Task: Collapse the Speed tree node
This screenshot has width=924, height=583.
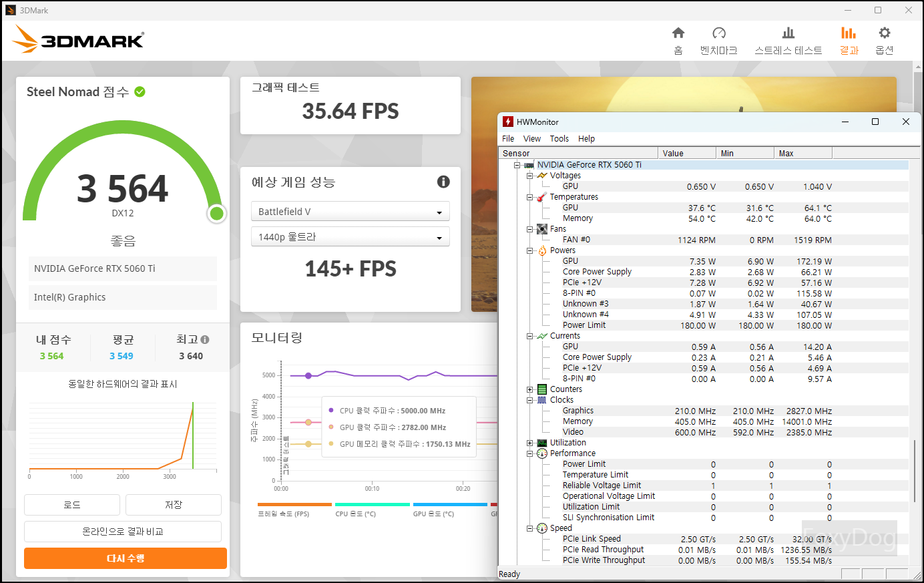Action: click(x=529, y=528)
